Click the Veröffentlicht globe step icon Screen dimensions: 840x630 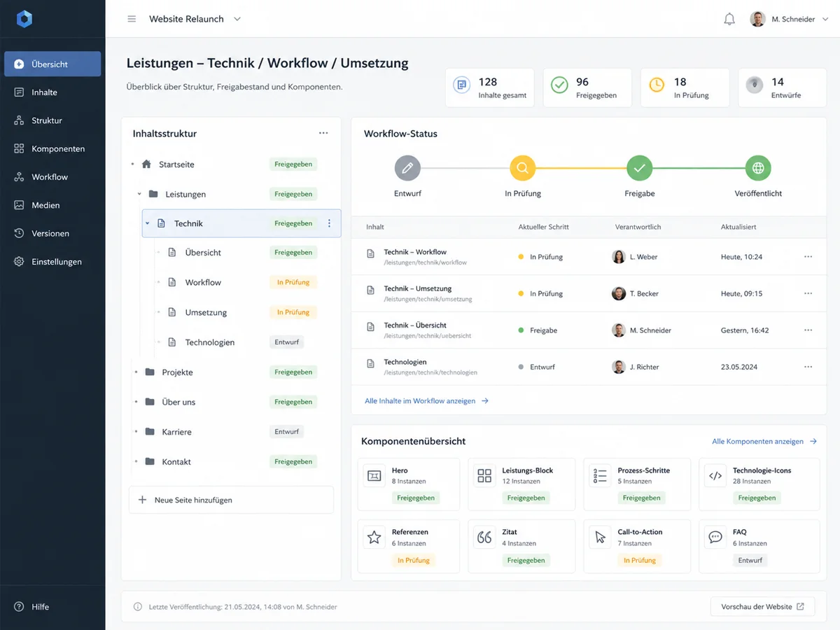tap(758, 168)
